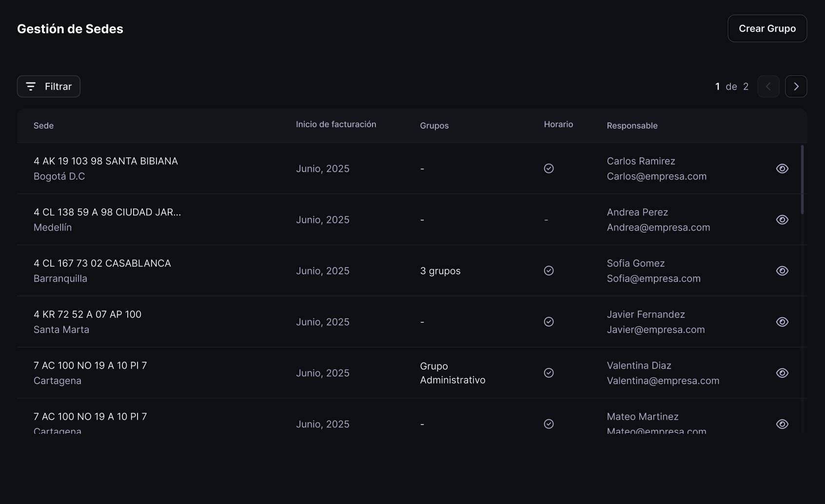825x504 pixels.
Task: Click the Grupos column header
Action: click(434, 126)
